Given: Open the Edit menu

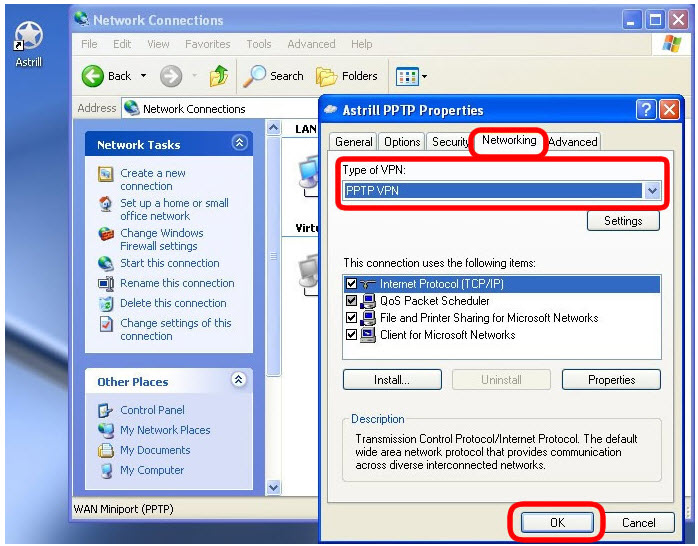Looking at the screenshot, I should 122,44.
